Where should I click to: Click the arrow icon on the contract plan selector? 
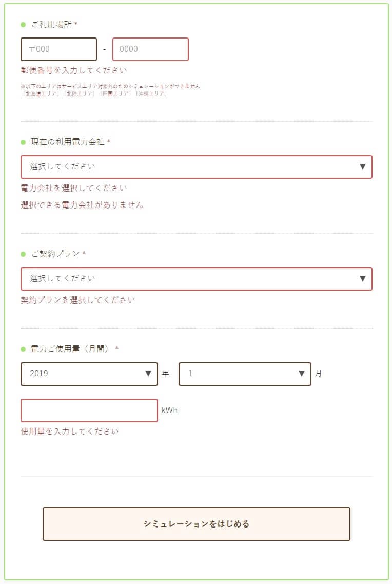(x=363, y=278)
